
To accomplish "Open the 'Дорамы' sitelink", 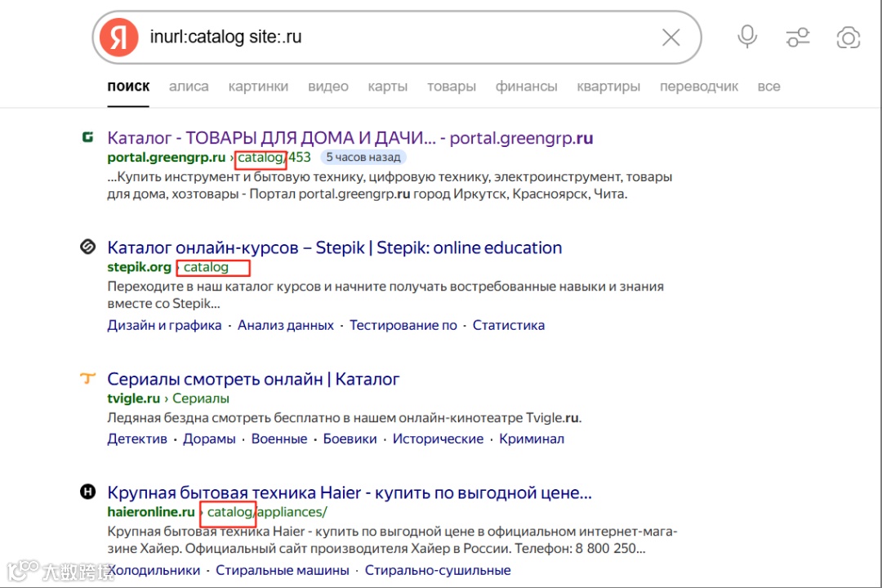I will pos(209,439).
